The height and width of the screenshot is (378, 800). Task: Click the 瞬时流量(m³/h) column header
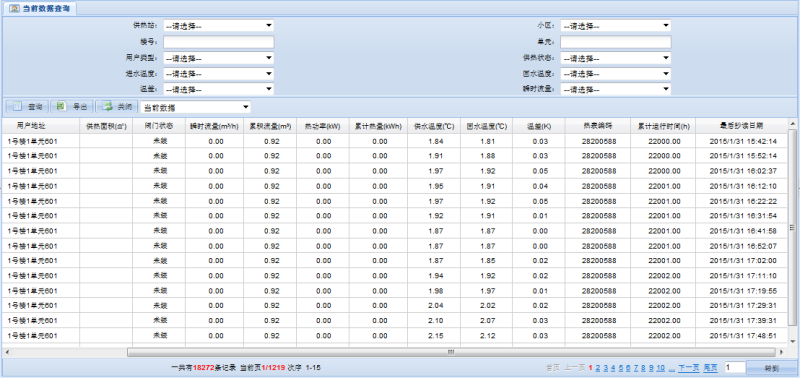coord(215,125)
